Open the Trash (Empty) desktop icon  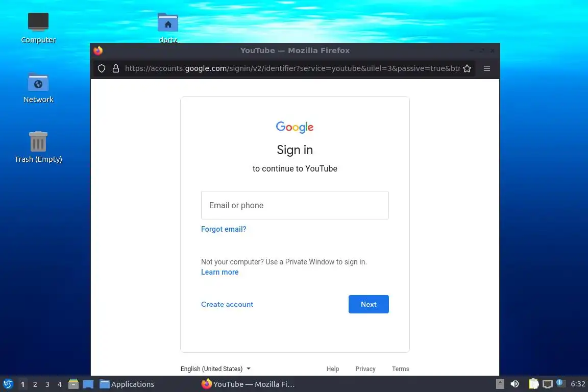(38, 147)
